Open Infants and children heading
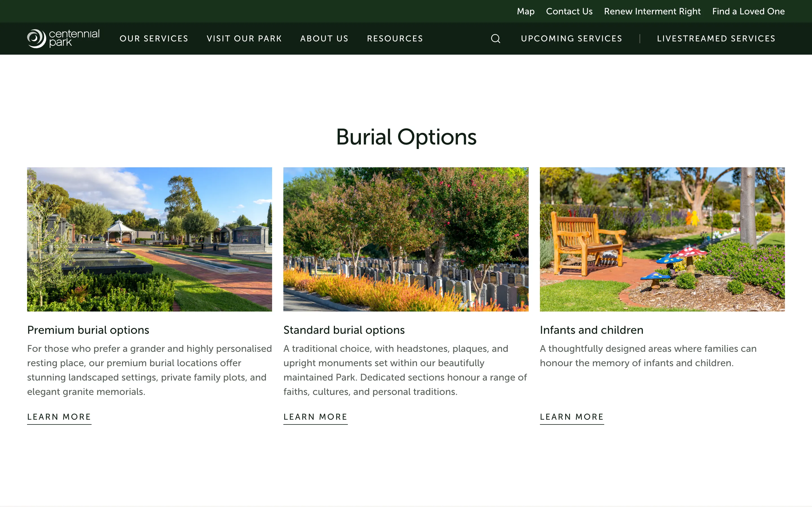The width and height of the screenshot is (812, 507). (x=591, y=330)
